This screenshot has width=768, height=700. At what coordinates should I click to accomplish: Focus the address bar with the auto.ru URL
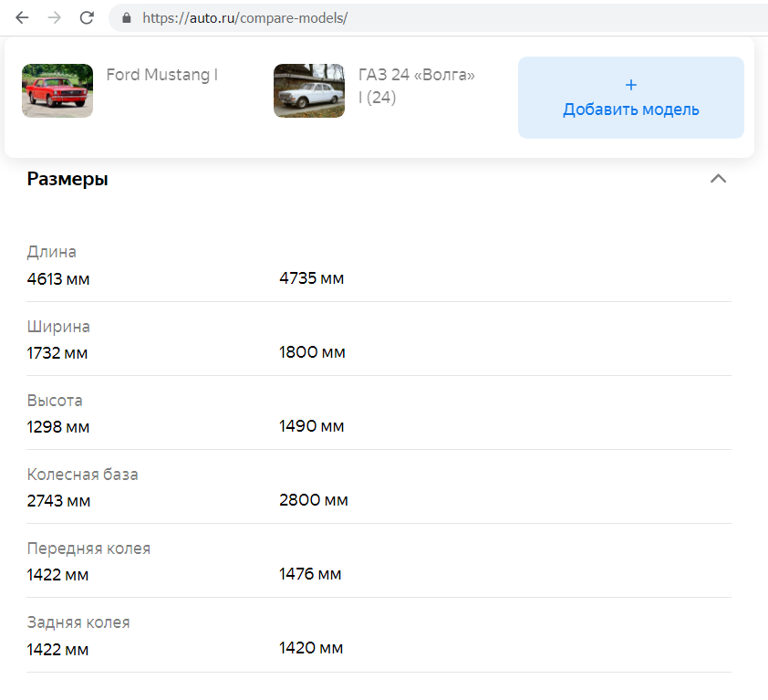pyautogui.click(x=438, y=17)
